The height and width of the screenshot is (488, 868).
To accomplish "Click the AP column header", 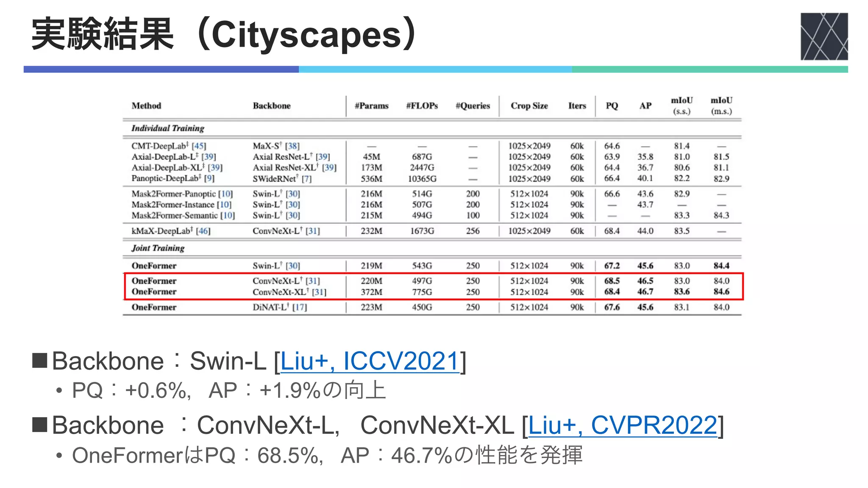I will pos(645,106).
